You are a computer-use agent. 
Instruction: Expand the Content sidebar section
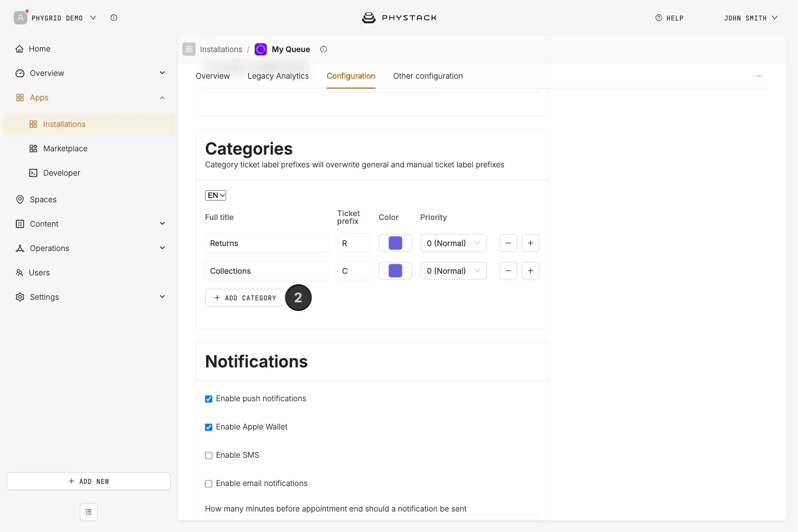click(162, 224)
